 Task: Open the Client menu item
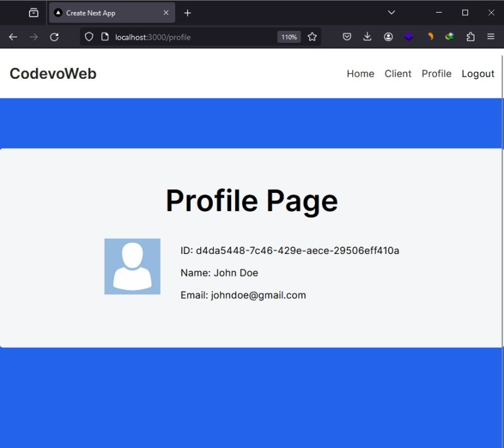tap(398, 74)
